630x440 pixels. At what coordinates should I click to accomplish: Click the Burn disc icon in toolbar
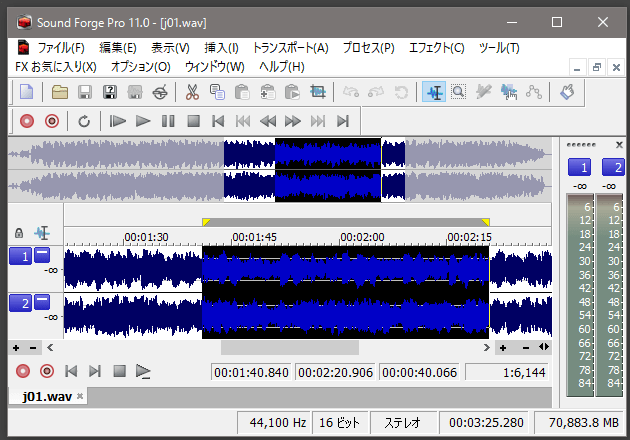[160, 92]
